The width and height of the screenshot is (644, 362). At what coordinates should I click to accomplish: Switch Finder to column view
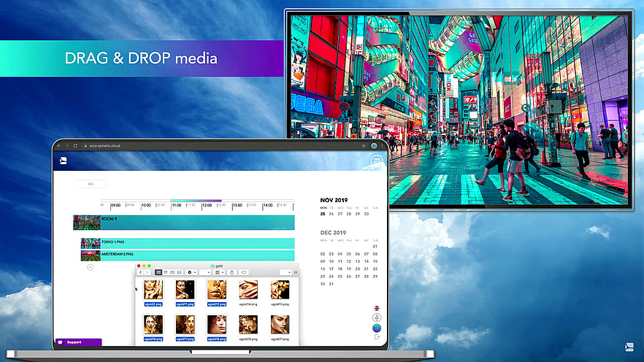pos(172,272)
